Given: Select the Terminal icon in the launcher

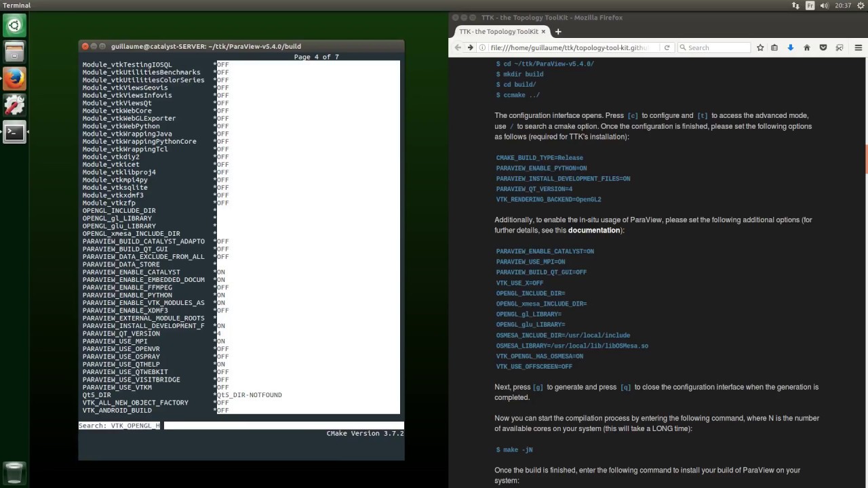Looking at the screenshot, I should (14, 131).
